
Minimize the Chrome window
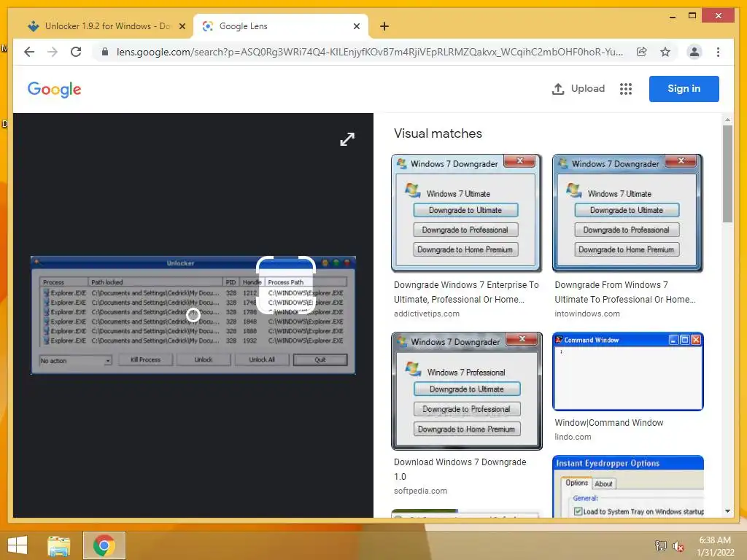click(672, 16)
